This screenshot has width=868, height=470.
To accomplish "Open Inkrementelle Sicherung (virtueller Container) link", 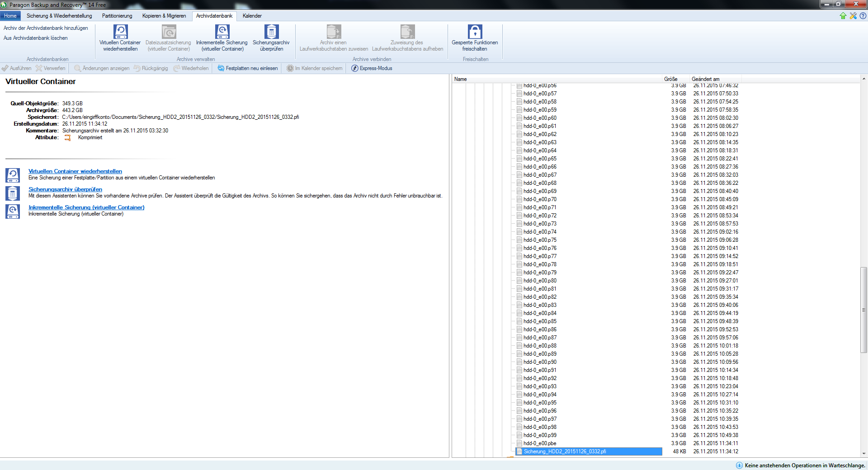I will pyautogui.click(x=86, y=207).
